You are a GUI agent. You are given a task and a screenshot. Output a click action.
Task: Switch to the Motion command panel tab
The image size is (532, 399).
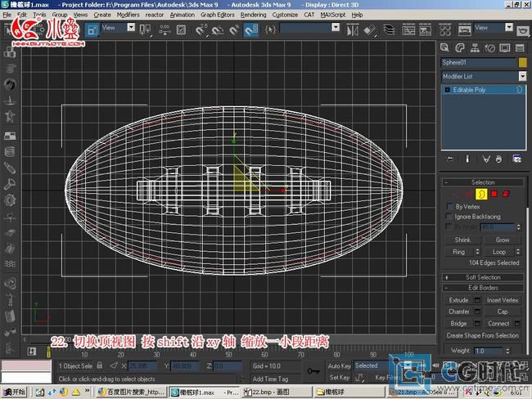[x=489, y=47]
